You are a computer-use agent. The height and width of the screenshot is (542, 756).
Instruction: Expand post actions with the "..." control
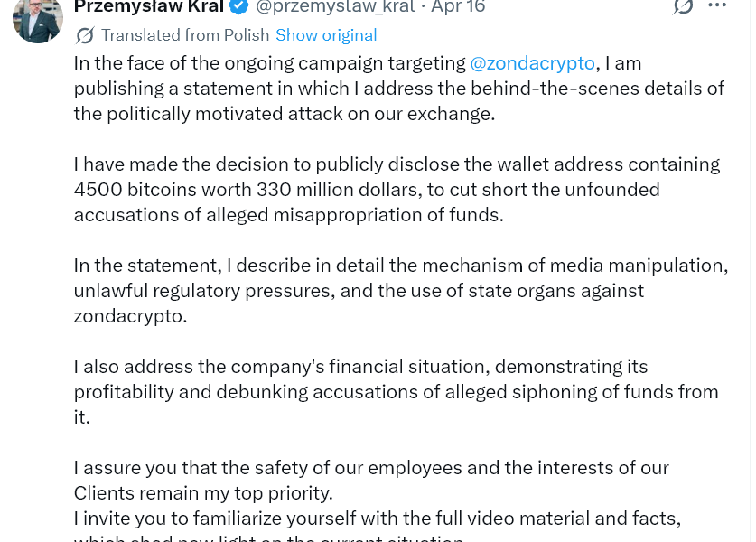[x=717, y=7]
